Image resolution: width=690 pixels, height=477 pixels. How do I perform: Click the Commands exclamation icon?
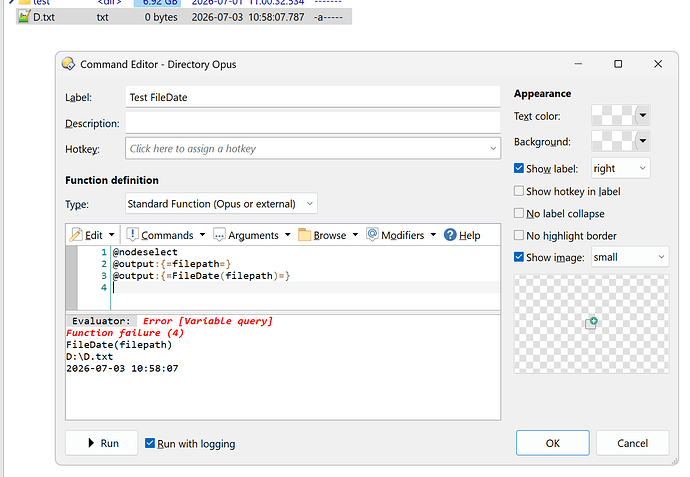(132, 235)
